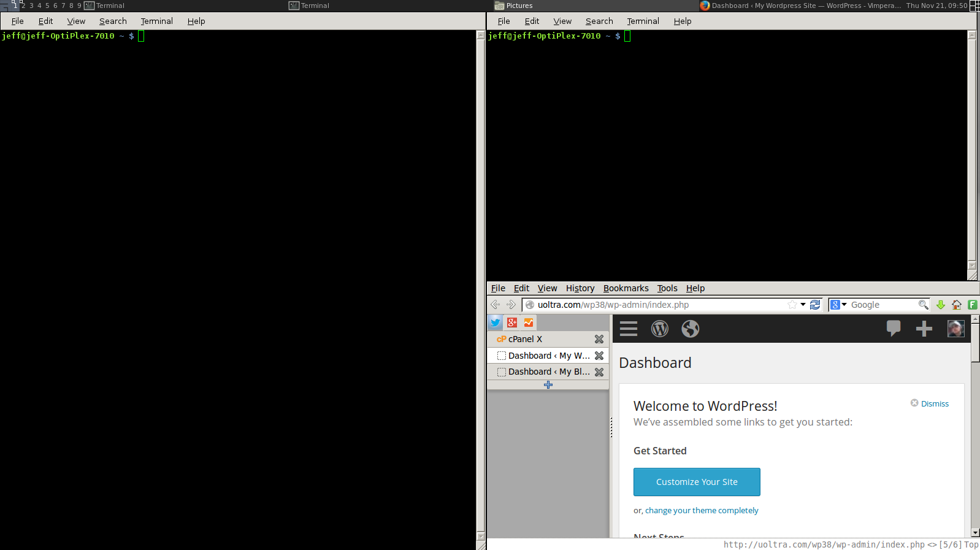Click the Firefox icon in the taskbar
The image size is (980, 550).
click(x=705, y=6)
